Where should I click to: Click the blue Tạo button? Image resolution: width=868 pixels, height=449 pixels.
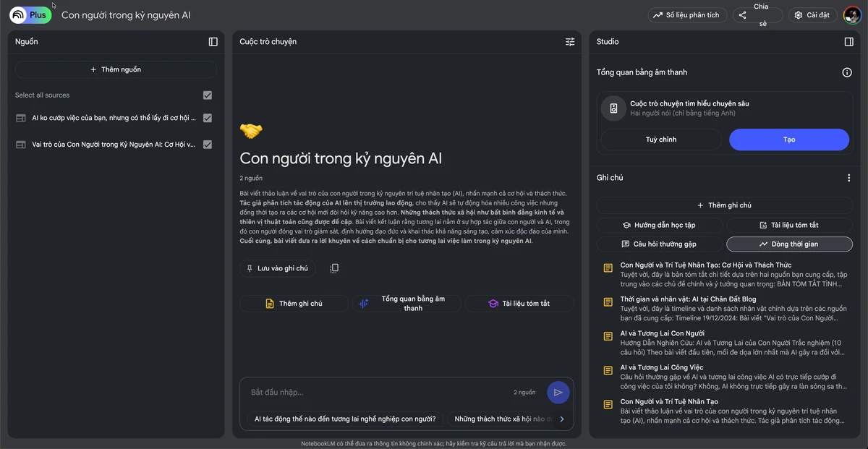click(789, 140)
